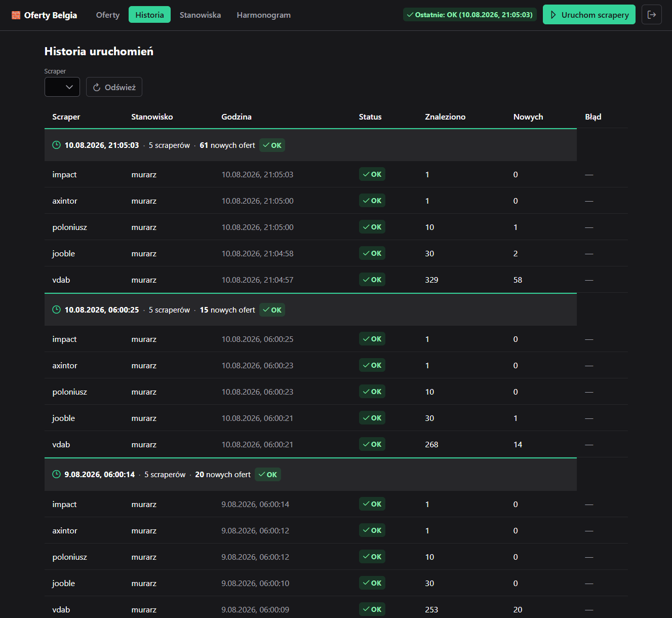Click the Godzina column header
Image resolution: width=672 pixels, height=618 pixels.
236,117
